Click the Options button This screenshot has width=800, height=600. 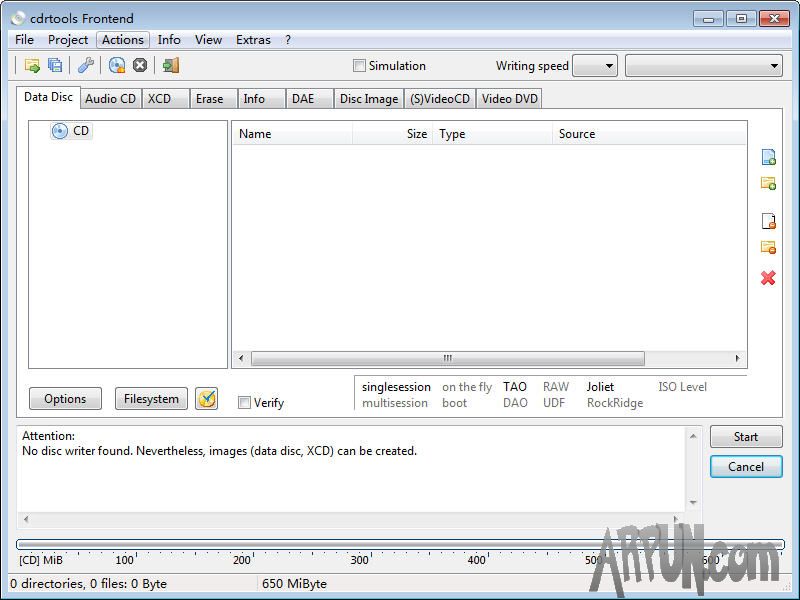click(x=65, y=398)
